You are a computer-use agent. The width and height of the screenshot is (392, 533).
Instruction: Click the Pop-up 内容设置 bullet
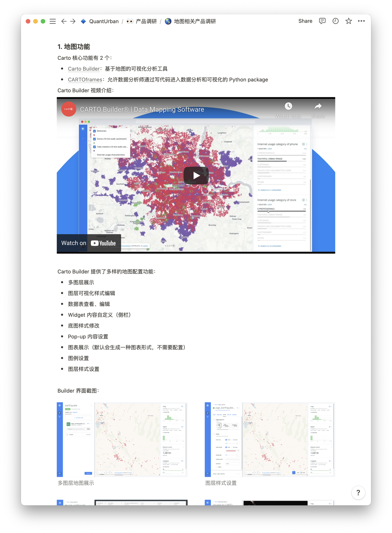[88, 337]
